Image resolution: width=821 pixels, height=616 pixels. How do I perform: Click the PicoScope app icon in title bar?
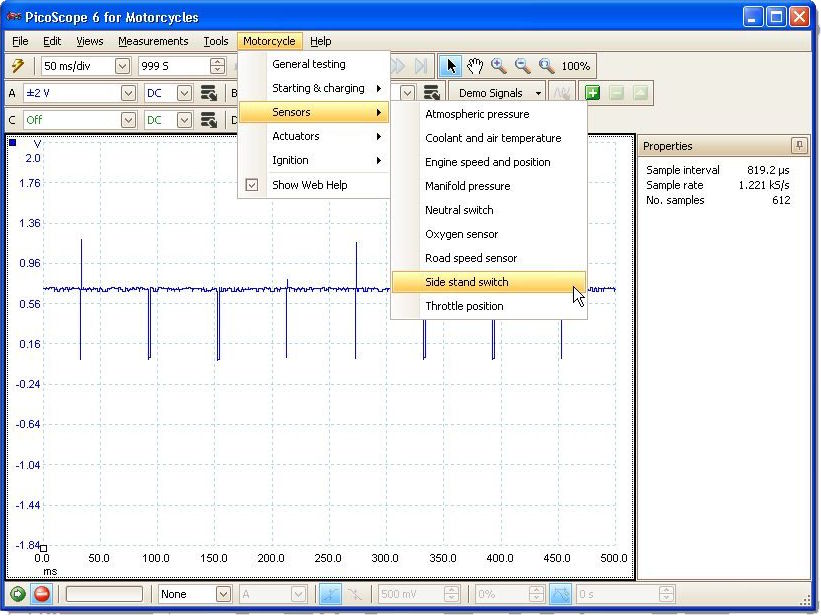pyautogui.click(x=14, y=17)
